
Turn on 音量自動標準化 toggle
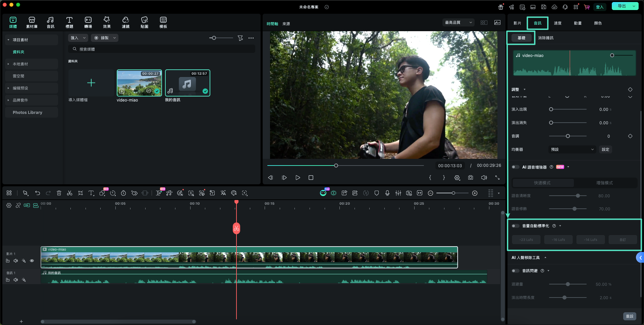click(x=515, y=226)
